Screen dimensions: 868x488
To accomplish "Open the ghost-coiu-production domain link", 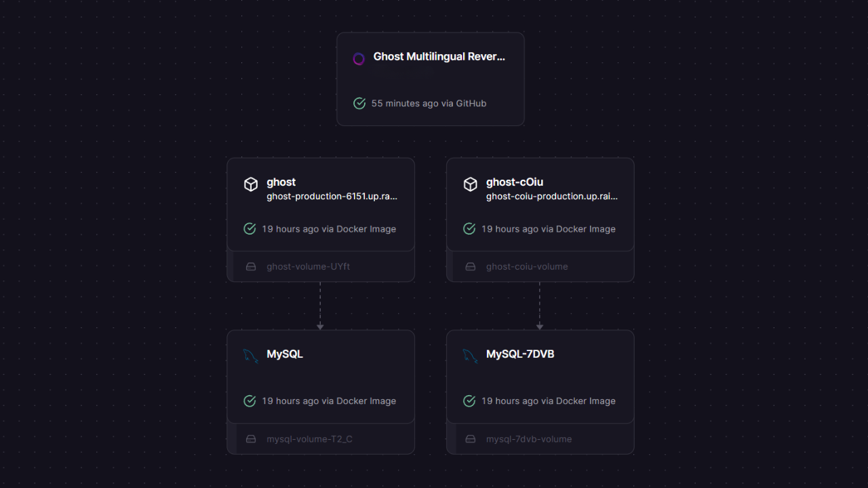I will (551, 197).
